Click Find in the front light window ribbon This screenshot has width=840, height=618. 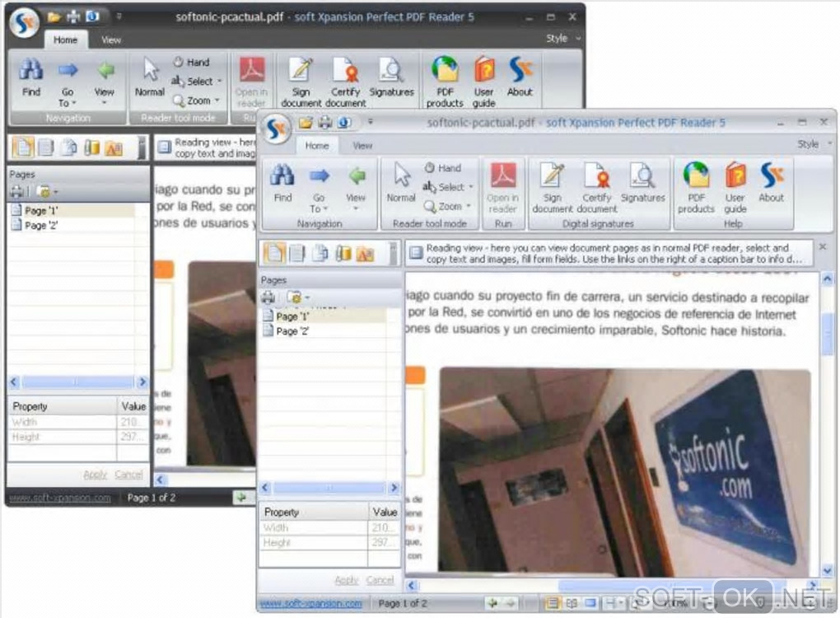[x=282, y=184]
